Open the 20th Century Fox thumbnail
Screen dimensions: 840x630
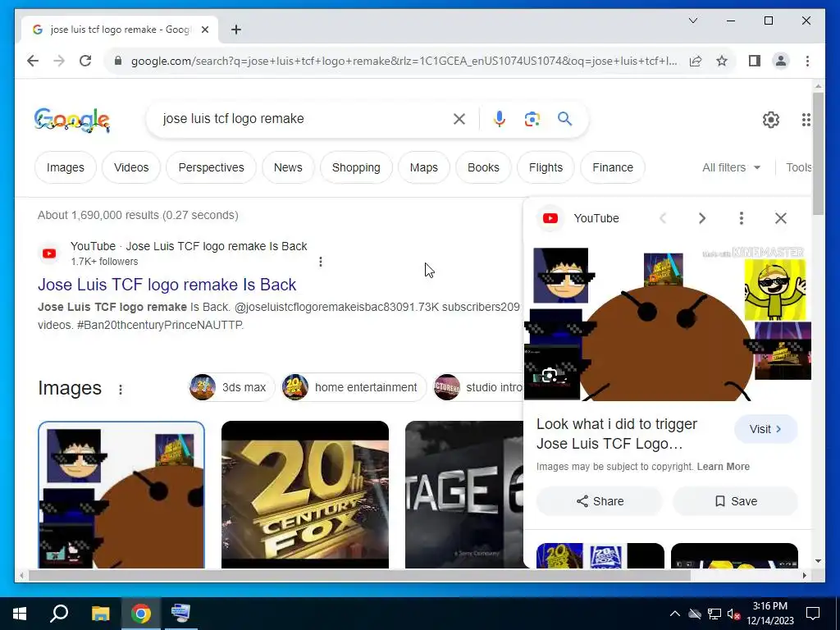pos(305,495)
